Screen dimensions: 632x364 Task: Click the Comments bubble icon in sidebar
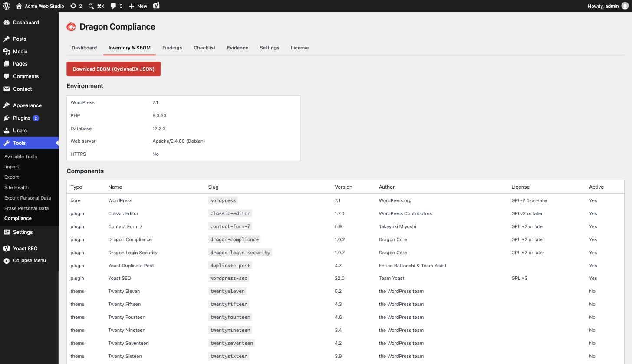point(7,76)
